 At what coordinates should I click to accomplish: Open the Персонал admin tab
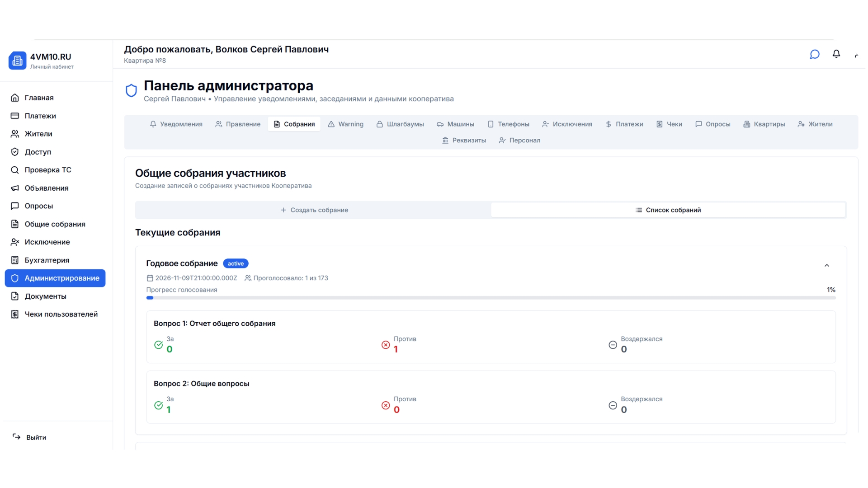pyautogui.click(x=519, y=140)
